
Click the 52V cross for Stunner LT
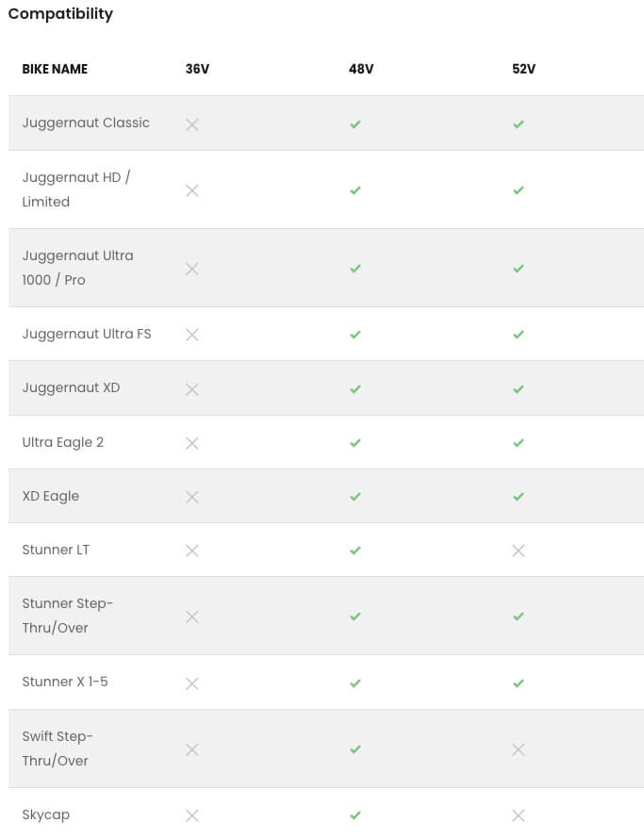click(519, 551)
